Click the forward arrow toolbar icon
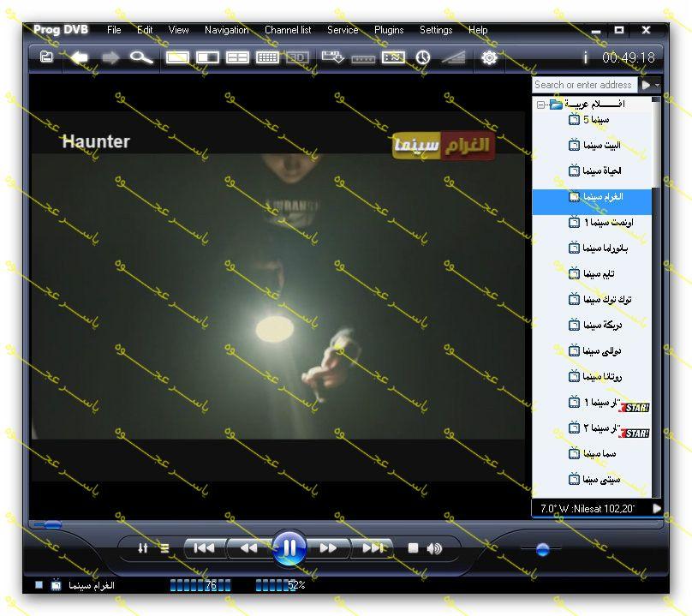Screen dimensions: 692x616 coord(110,57)
